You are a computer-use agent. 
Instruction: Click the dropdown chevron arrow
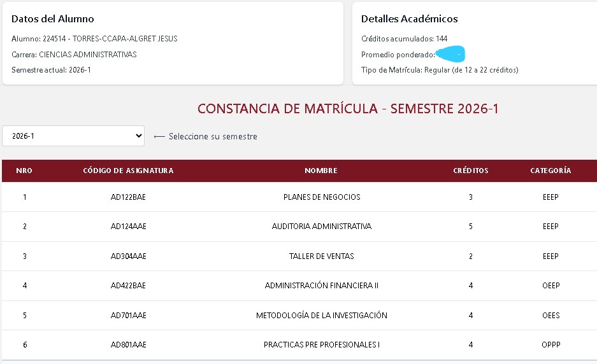[139, 136]
